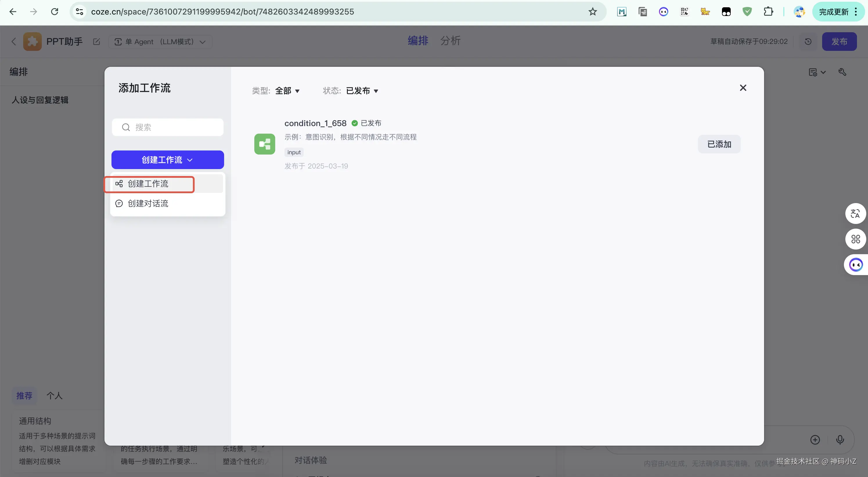Image resolution: width=868 pixels, height=477 pixels.
Task: Expand the 状态 已发布 filter dropdown
Action: click(x=362, y=91)
